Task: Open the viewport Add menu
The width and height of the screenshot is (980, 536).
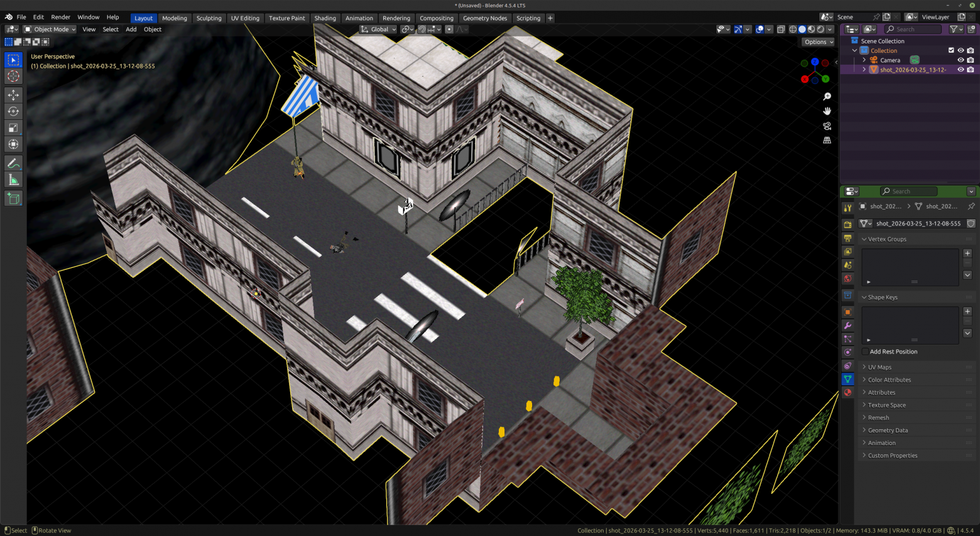Action: click(131, 29)
